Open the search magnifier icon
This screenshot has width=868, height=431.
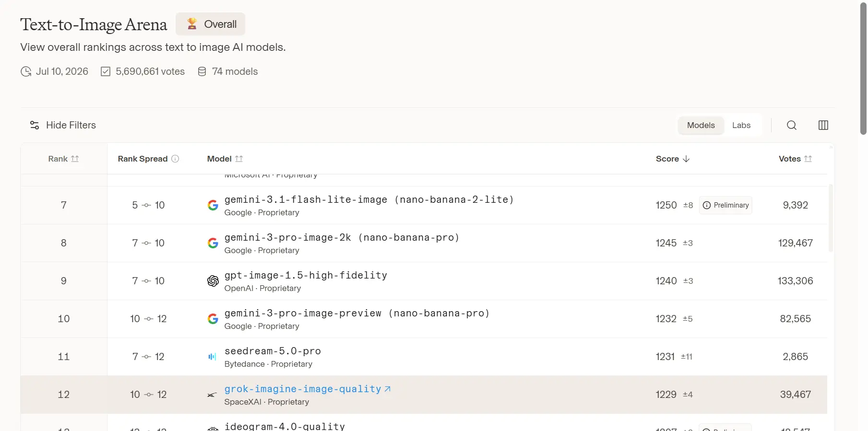click(x=791, y=125)
